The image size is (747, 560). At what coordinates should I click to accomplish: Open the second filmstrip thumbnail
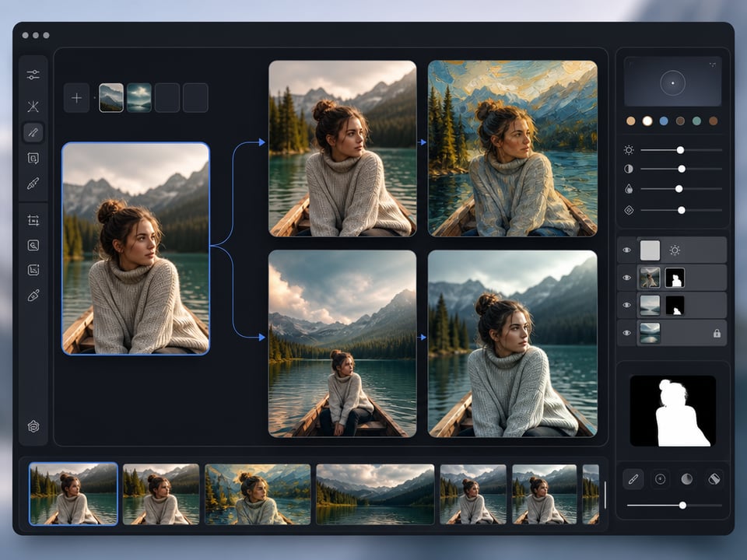click(161, 495)
